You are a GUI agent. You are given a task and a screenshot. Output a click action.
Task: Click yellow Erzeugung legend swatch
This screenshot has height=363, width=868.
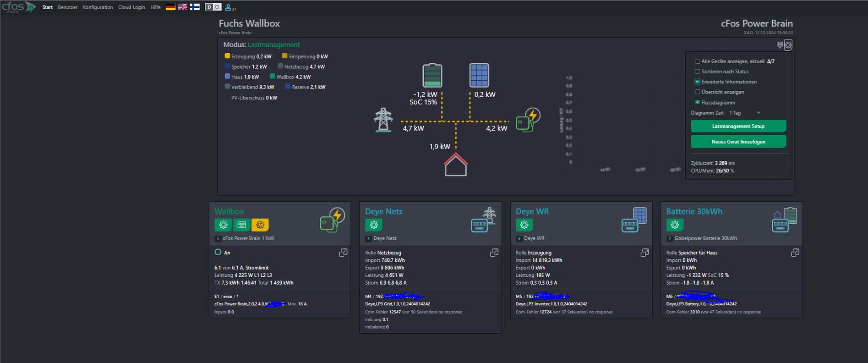coord(227,56)
